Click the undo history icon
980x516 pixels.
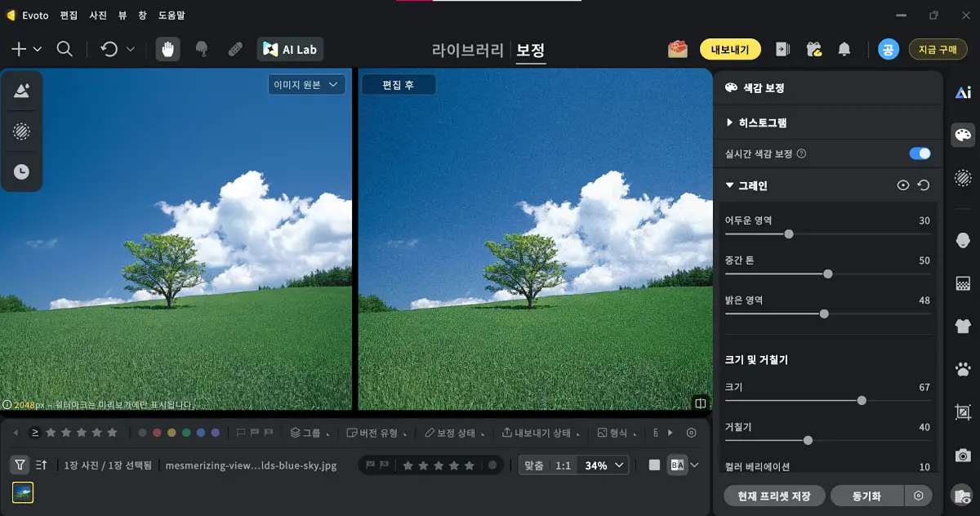[x=109, y=49]
